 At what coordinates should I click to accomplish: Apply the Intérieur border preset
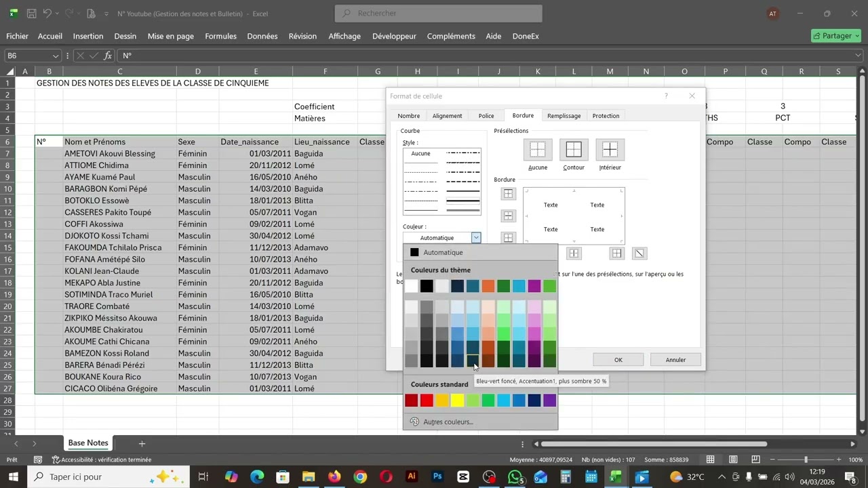point(610,150)
